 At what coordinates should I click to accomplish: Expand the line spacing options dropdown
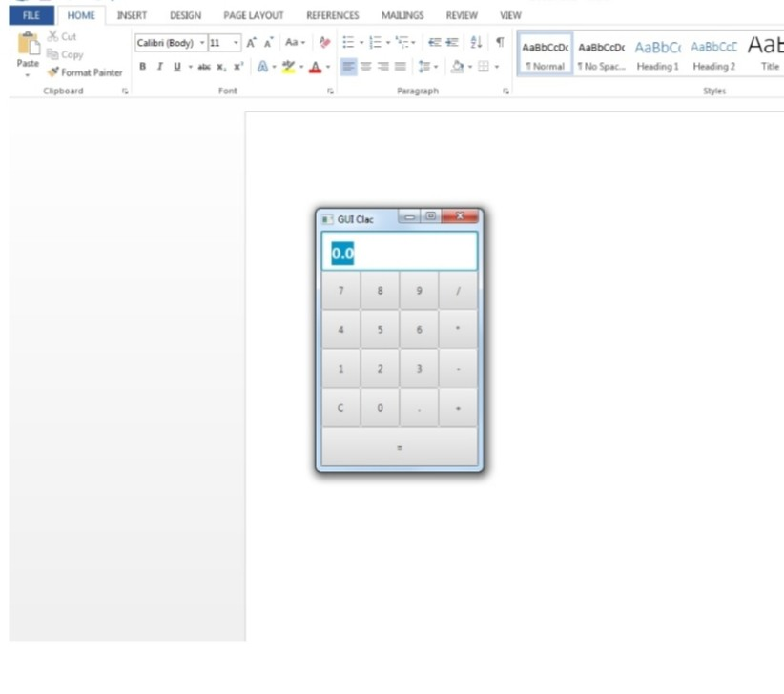coord(436,67)
